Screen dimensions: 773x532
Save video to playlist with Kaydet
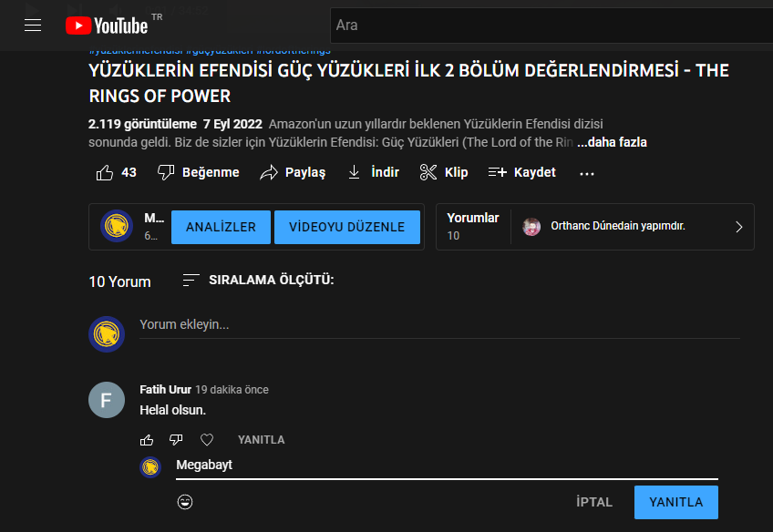click(522, 172)
